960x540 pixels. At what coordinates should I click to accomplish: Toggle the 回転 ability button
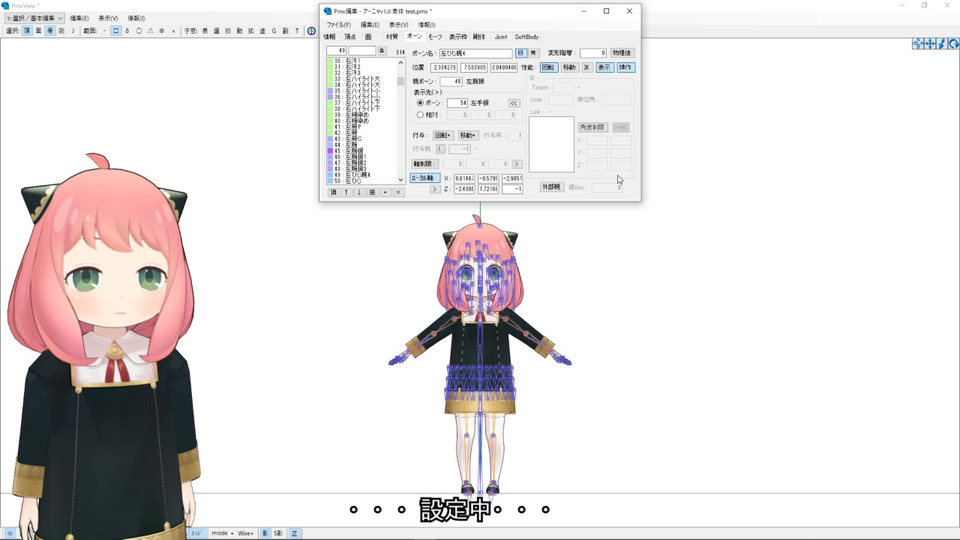tap(548, 67)
